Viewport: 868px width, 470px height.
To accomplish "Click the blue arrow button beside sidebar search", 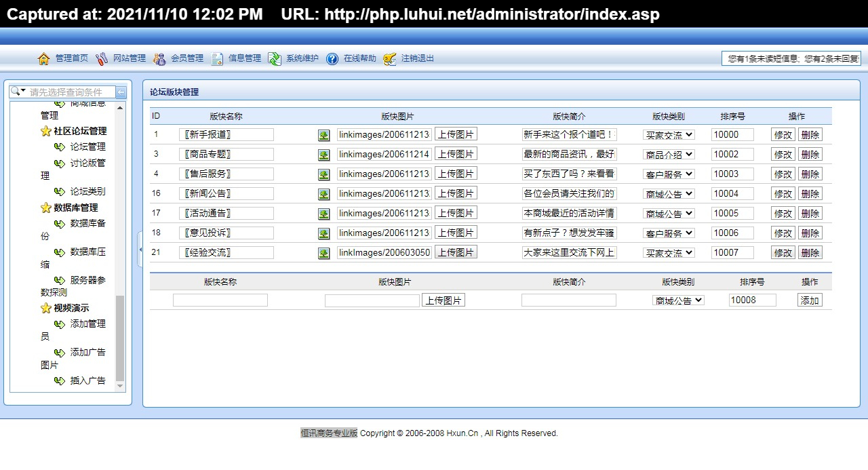I will [x=121, y=92].
